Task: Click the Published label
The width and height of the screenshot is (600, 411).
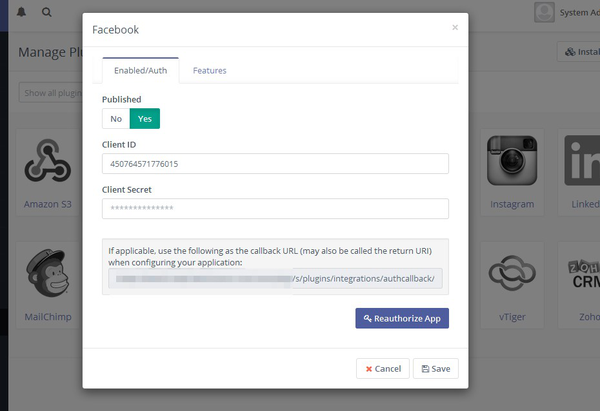Action: (x=122, y=99)
